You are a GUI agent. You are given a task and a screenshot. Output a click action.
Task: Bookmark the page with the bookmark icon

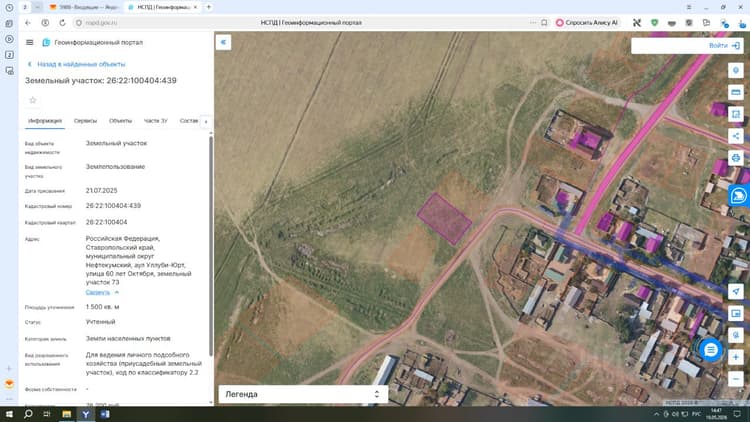tap(544, 22)
